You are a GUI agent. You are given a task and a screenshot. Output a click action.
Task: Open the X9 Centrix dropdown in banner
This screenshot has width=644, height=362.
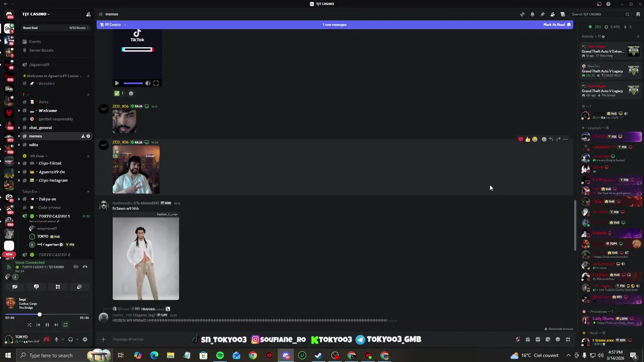[113, 25]
